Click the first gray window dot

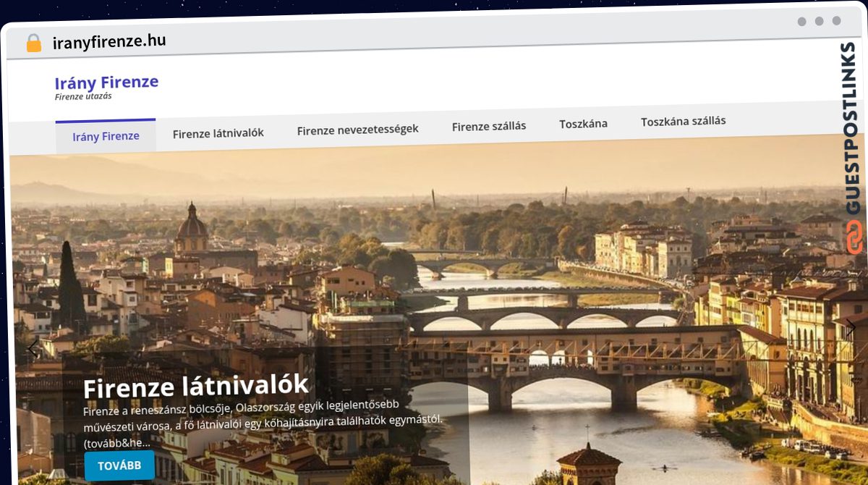801,22
